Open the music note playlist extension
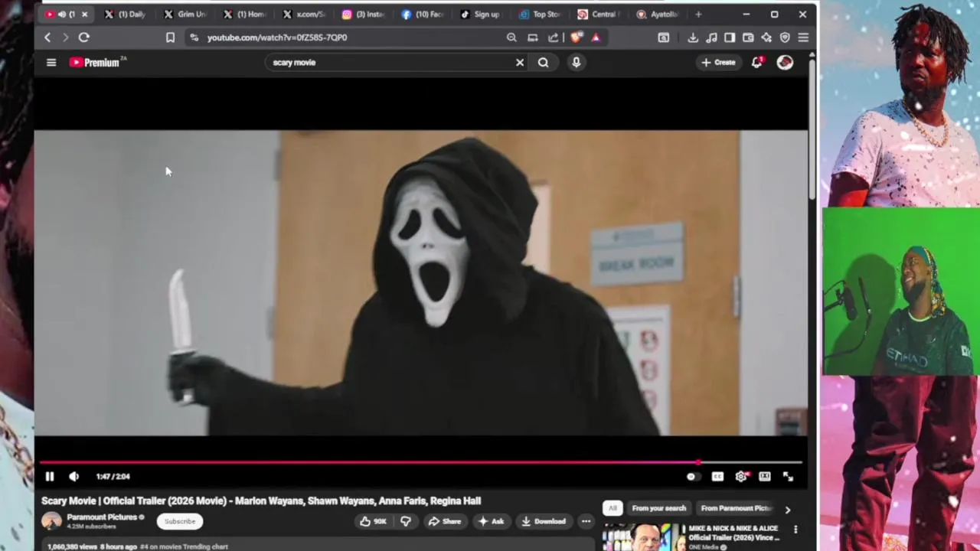 (x=711, y=37)
